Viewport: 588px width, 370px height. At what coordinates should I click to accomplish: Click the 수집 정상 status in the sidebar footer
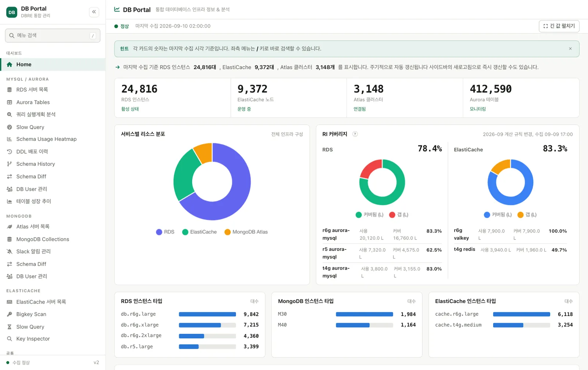(x=18, y=363)
